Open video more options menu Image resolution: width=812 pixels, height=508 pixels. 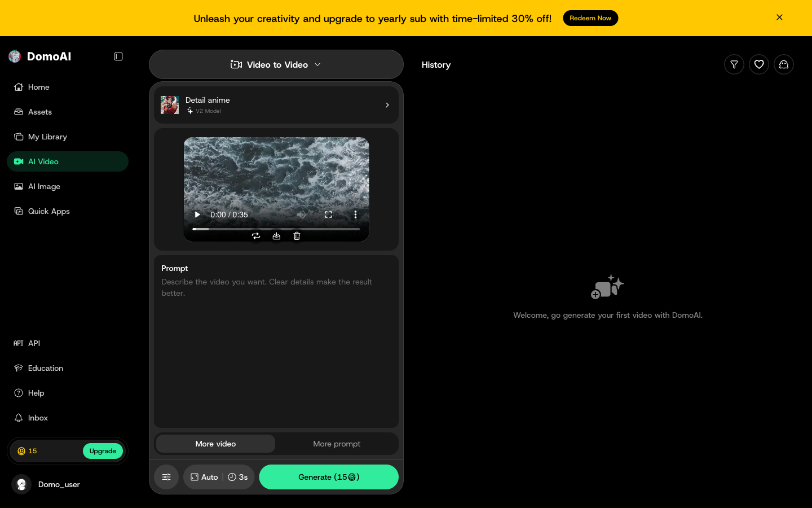coord(355,214)
